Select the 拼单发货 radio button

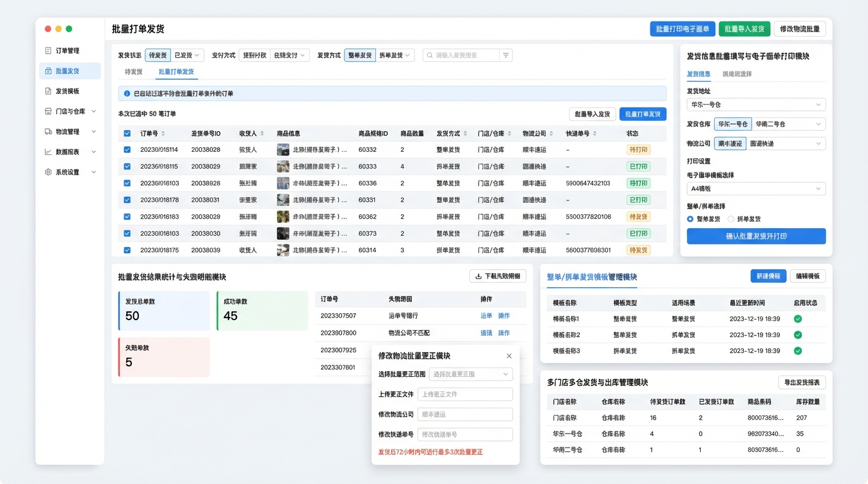click(730, 219)
